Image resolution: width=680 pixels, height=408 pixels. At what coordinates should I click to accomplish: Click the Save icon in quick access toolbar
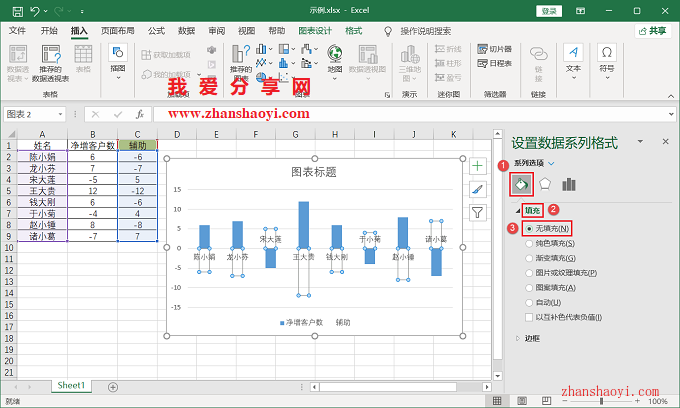coord(17,11)
